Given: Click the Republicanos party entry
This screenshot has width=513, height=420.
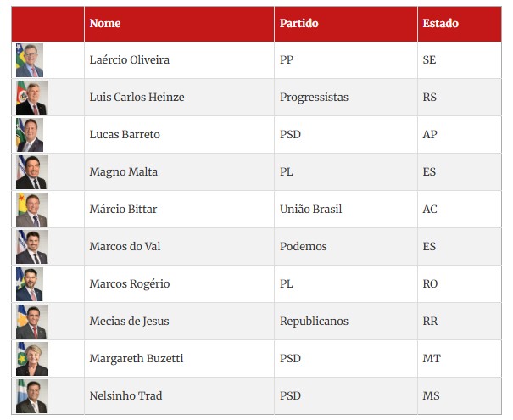Looking at the screenshot, I should 314,321.
